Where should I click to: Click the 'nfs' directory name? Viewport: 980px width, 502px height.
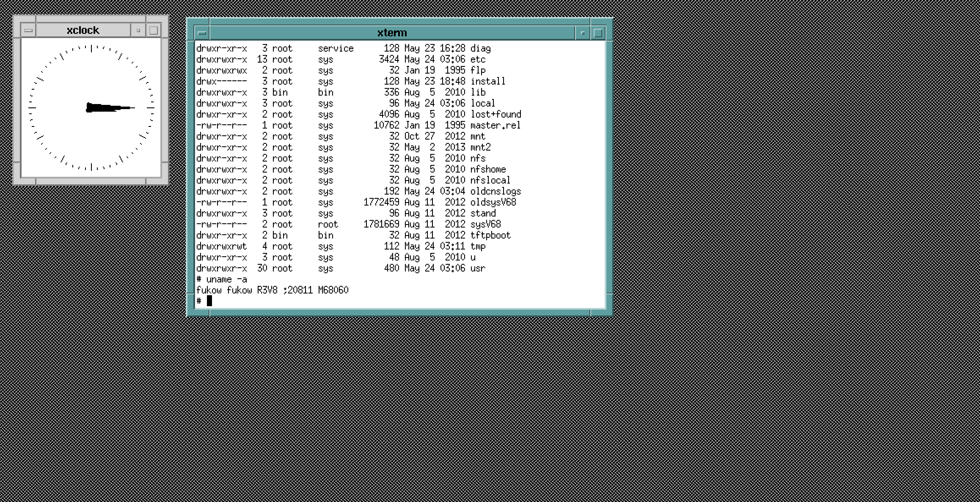[478, 158]
